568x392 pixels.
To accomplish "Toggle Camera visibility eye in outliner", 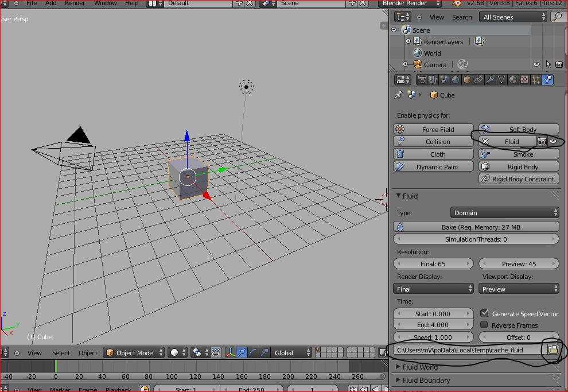I will point(536,65).
